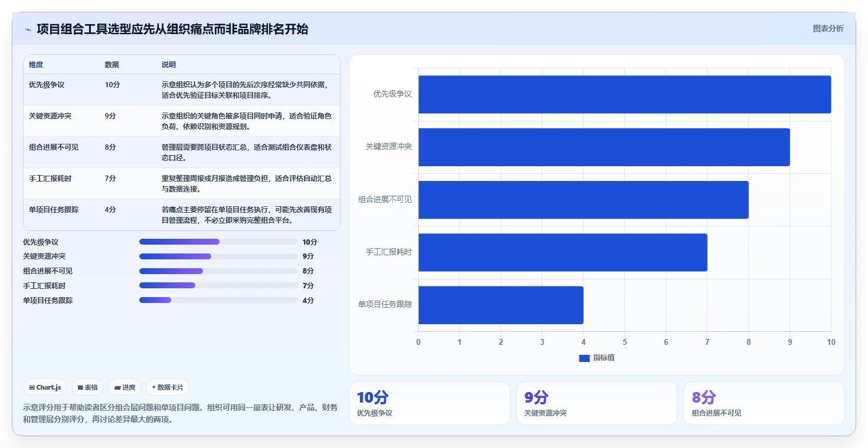This screenshot has width=868, height=448.
Task: Click the 手工汇报耗时 progress bar
Action: [x=218, y=285]
